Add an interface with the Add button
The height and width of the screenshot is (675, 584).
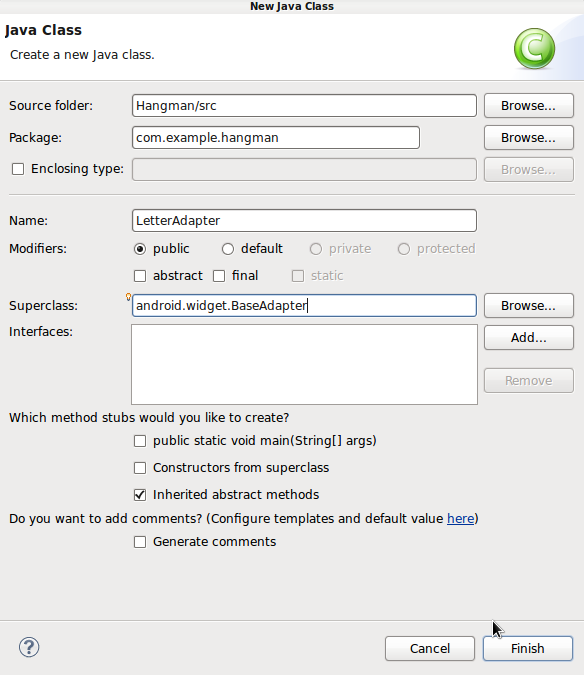(x=528, y=338)
